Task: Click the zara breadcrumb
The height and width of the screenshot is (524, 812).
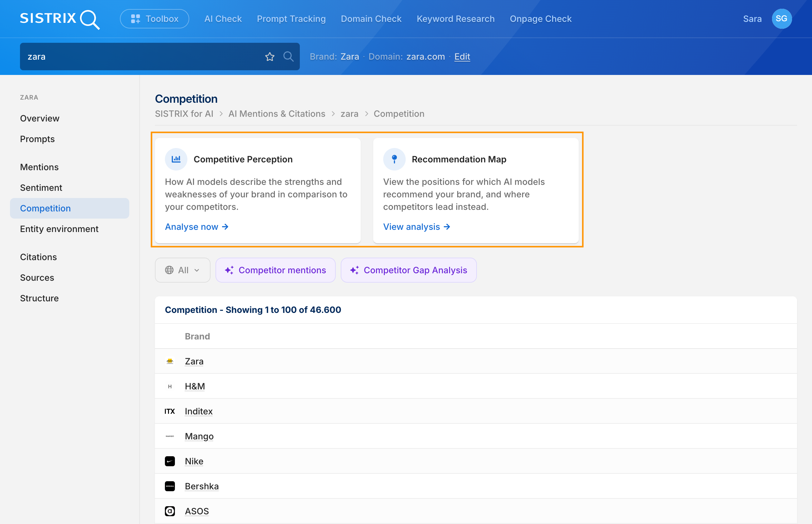Action: point(349,114)
